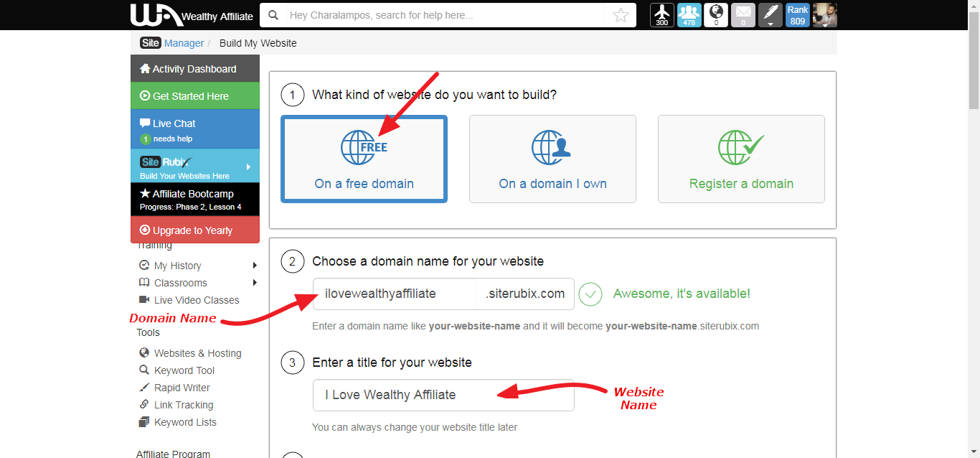980x458 pixels.
Task: Click home icon beside Activity Dashboard
Action: [145, 69]
